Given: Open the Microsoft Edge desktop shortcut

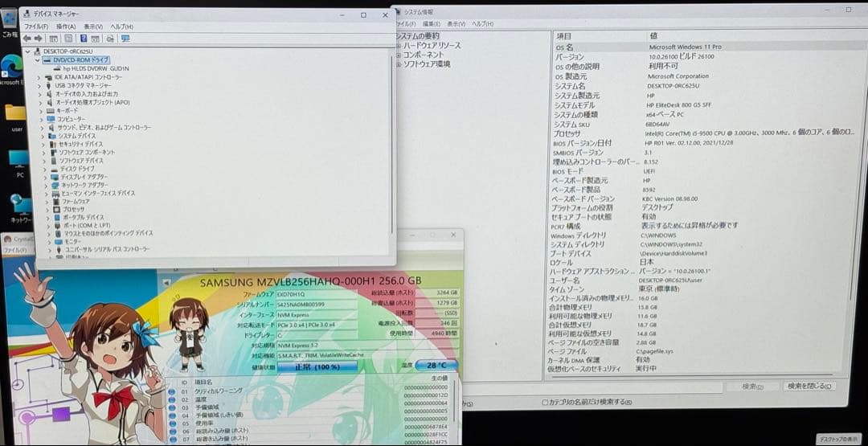Looking at the screenshot, I should pyautogui.click(x=11, y=68).
